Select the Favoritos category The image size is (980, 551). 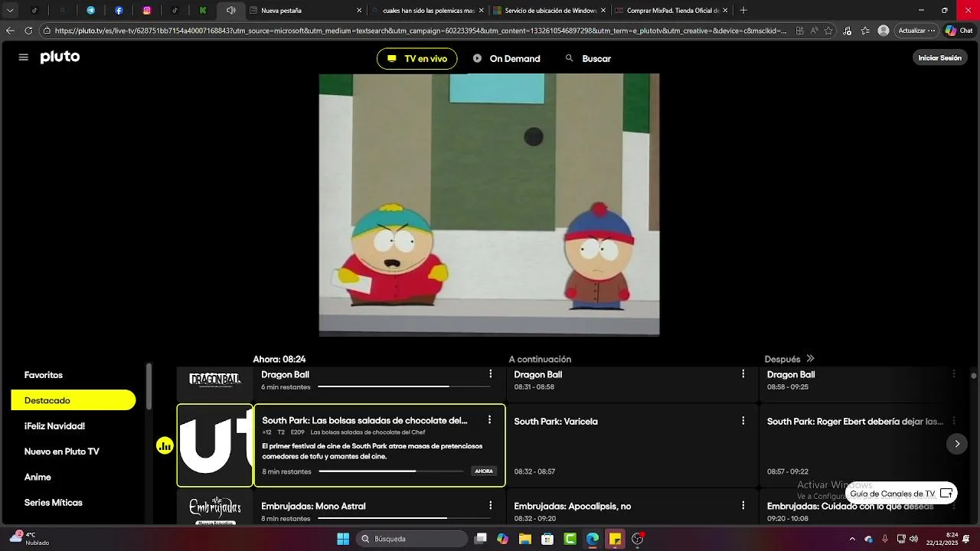click(x=44, y=375)
